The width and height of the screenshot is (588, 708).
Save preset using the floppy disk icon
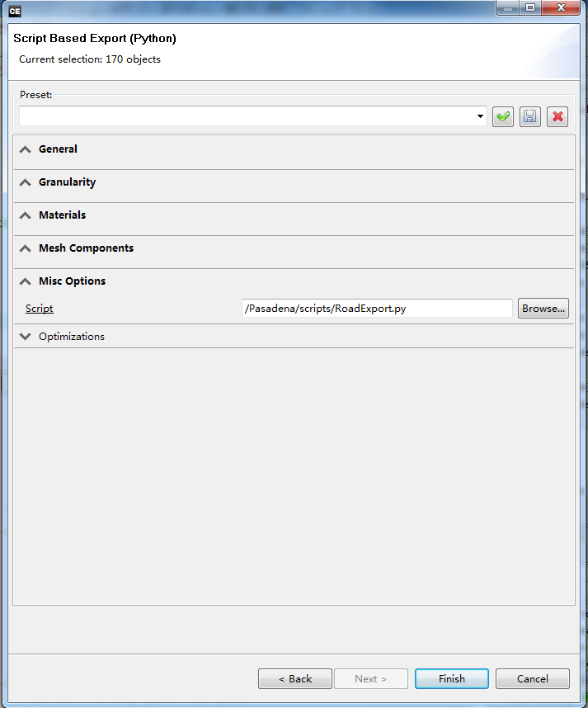pyautogui.click(x=529, y=117)
